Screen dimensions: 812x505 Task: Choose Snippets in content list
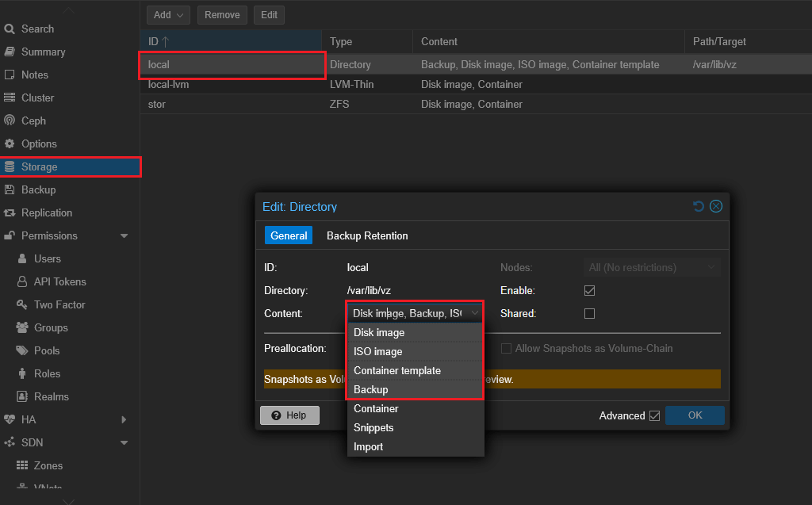coord(373,427)
